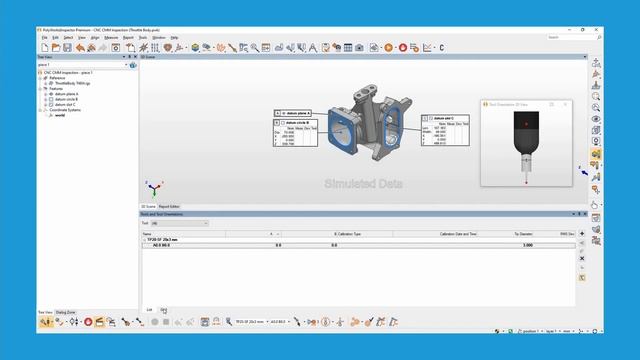Click the Open folder icon in toolbar
Screen dimensions: 640x360
pos(56,48)
